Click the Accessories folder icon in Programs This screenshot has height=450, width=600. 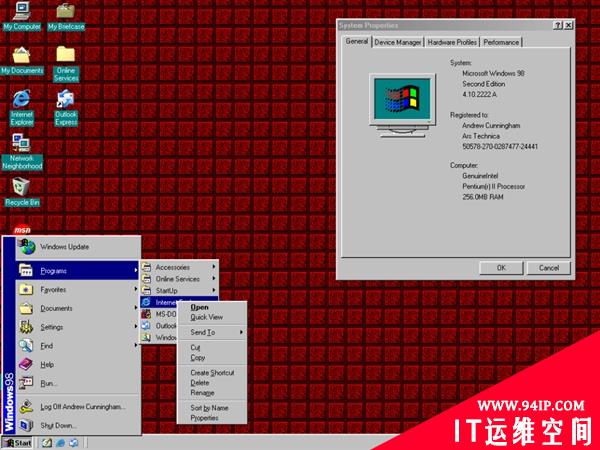pyautogui.click(x=146, y=267)
